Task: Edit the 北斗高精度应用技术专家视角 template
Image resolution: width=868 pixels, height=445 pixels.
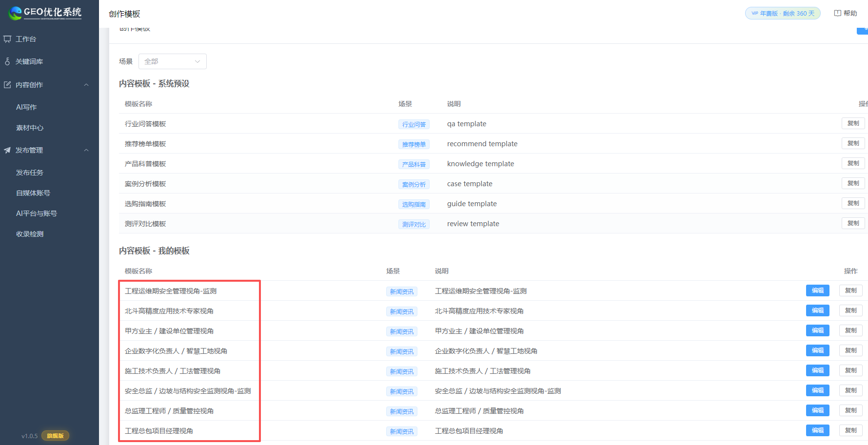Action: [817, 310]
